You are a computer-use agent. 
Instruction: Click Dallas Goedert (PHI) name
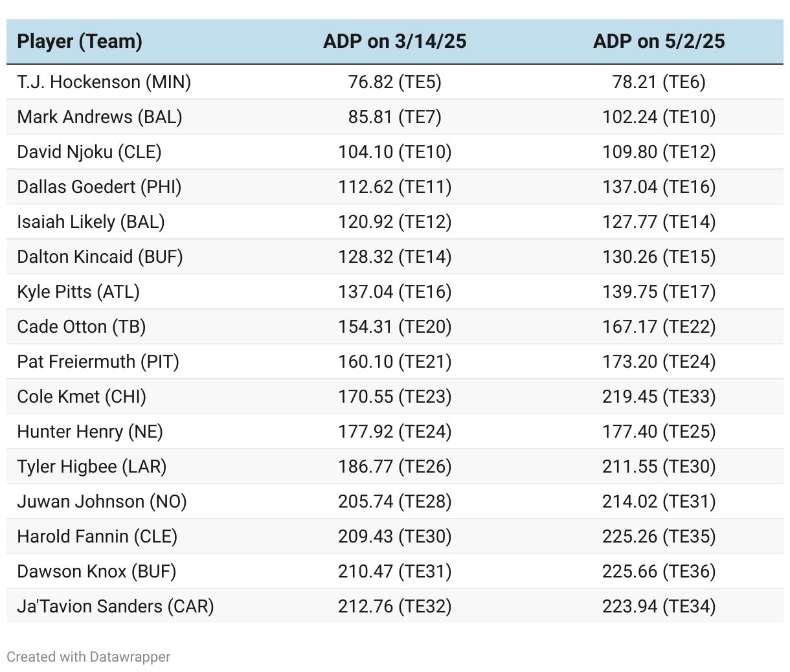tap(99, 187)
